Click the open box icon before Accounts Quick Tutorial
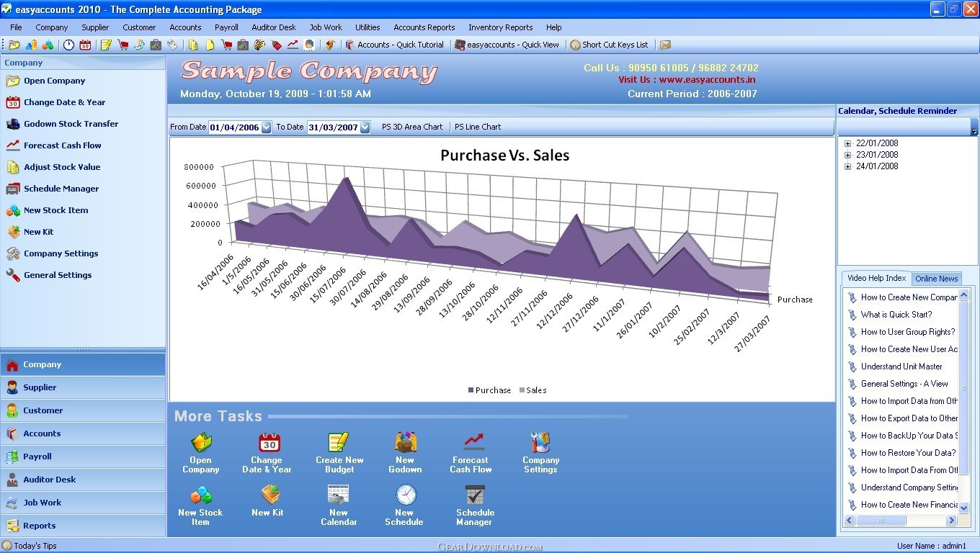 (x=330, y=45)
